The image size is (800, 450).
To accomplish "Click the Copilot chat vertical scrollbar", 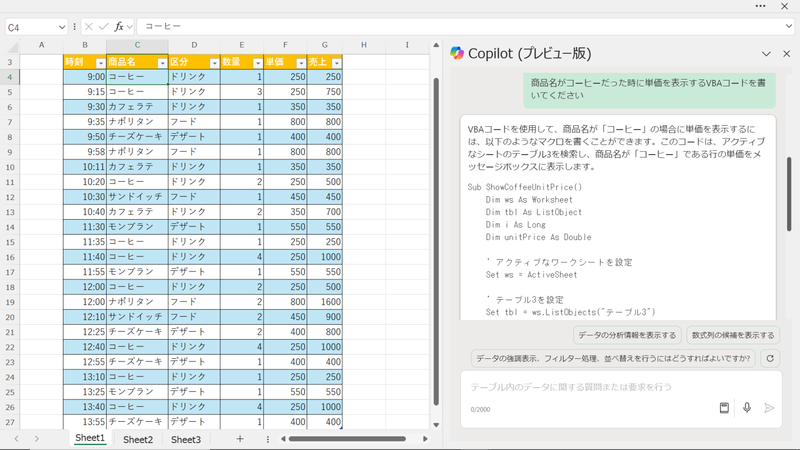I will [x=789, y=194].
